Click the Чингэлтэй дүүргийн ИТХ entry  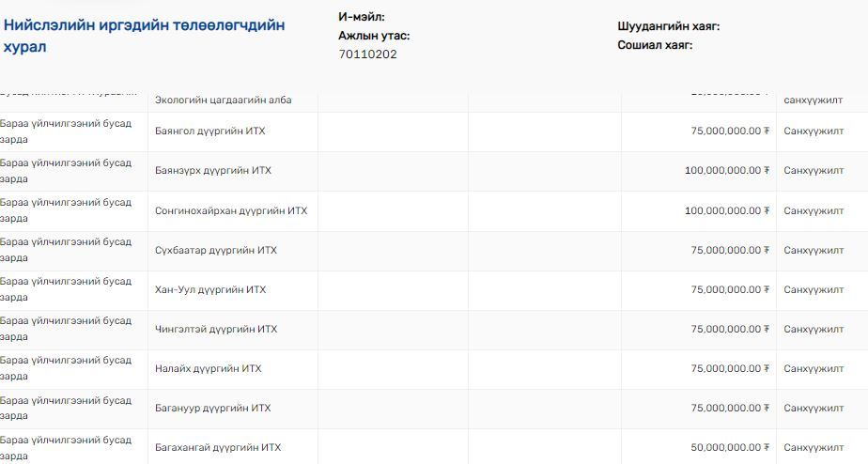coord(215,330)
